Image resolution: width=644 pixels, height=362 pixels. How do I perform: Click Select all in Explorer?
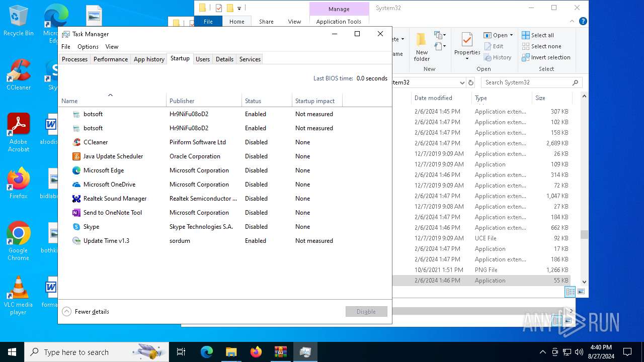coord(538,35)
